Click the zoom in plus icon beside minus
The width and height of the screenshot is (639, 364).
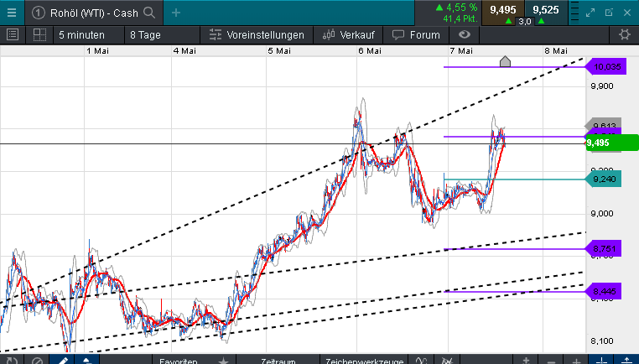point(576,361)
